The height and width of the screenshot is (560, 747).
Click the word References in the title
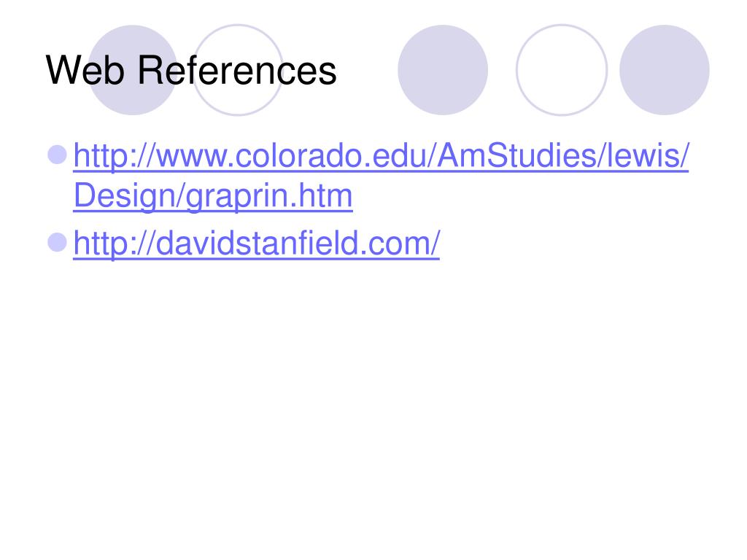point(237,71)
